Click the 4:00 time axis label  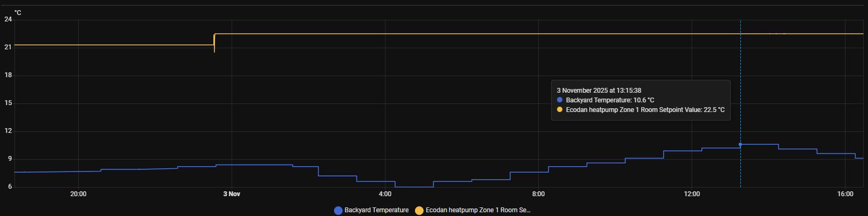click(385, 194)
